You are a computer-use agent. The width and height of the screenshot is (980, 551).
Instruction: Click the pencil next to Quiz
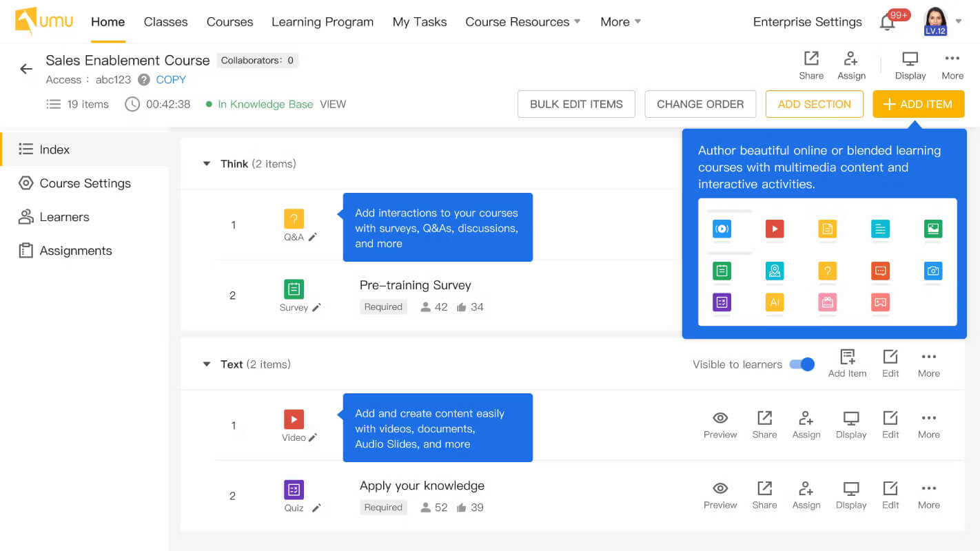click(x=316, y=508)
